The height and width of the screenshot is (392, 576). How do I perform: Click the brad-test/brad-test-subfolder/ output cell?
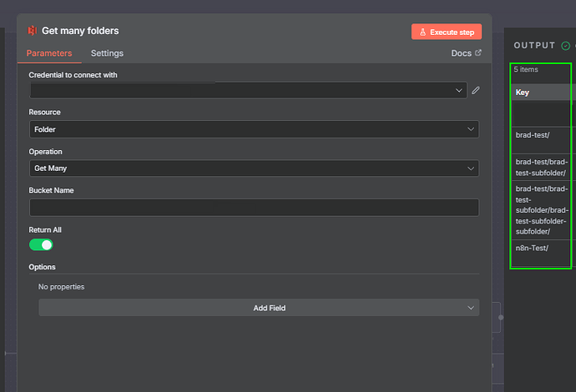541,167
